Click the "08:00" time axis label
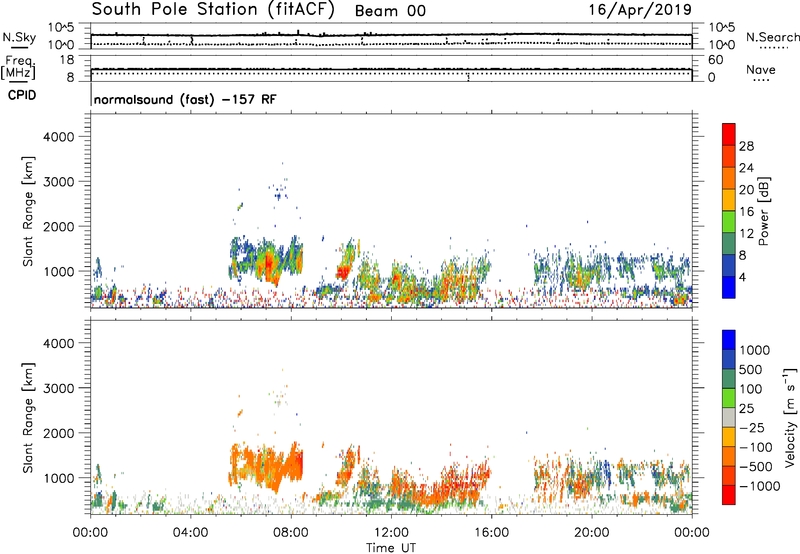The image size is (800, 554). click(291, 533)
